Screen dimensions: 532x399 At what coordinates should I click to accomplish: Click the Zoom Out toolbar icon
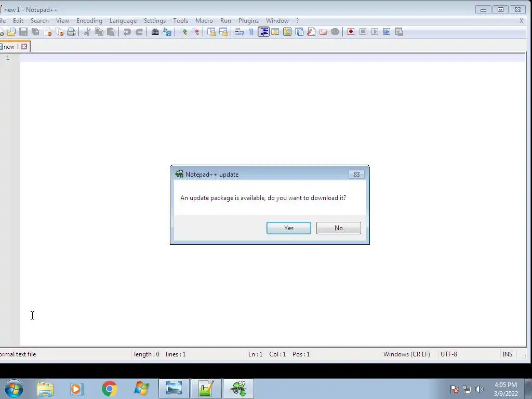195,32
